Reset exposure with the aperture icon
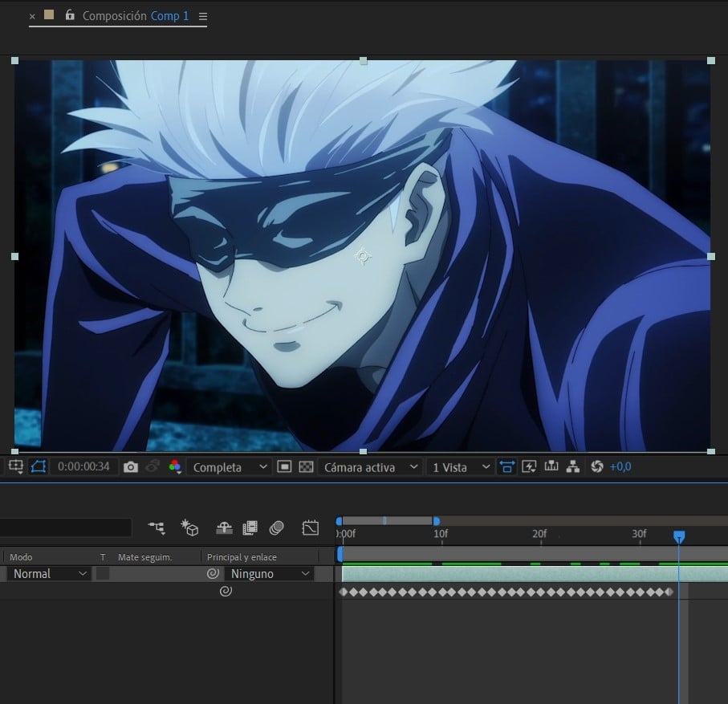The width and height of the screenshot is (728, 704). [597, 466]
